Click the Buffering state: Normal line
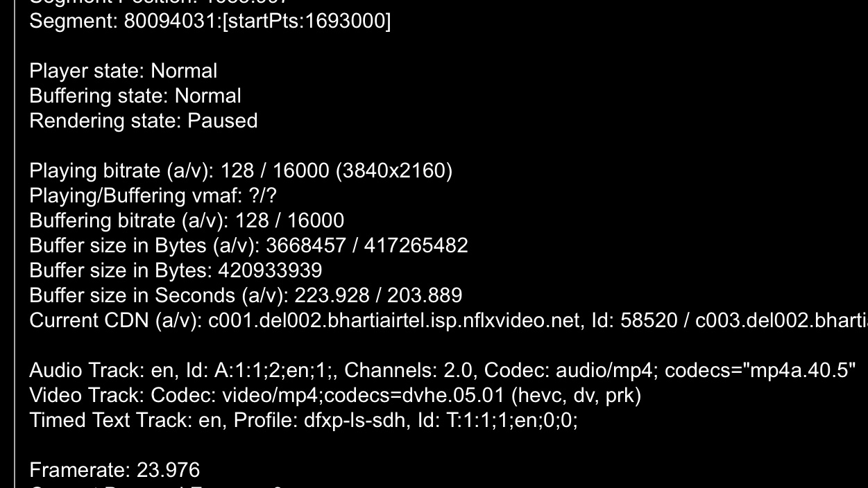This screenshot has height=488, width=868. (135, 96)
